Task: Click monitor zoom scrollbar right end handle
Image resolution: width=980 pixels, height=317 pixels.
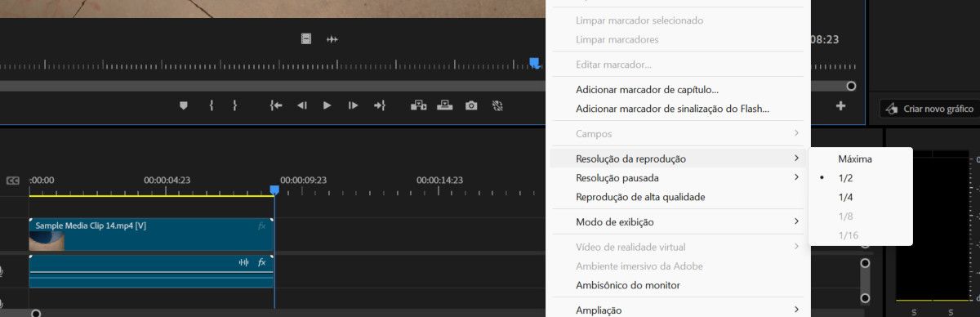Action: tap(851, 86)
